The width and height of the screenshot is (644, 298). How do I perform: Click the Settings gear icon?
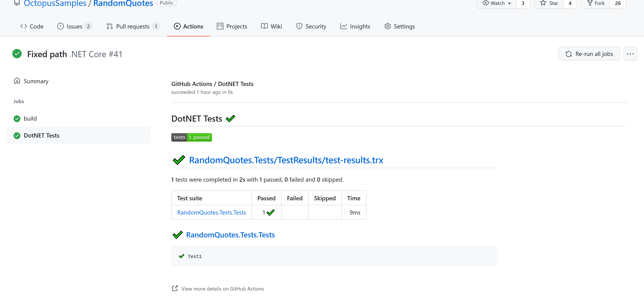click(388, 26)
